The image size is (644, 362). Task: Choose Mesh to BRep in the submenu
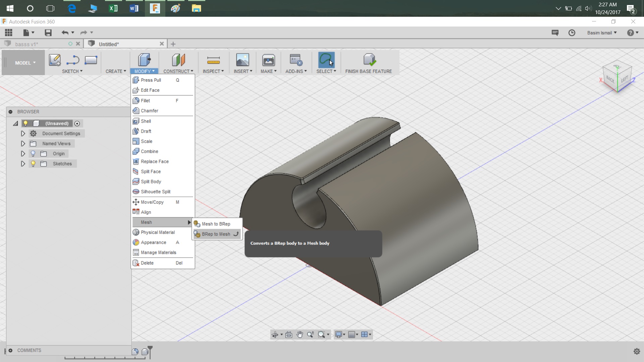(x=216, y=224)
